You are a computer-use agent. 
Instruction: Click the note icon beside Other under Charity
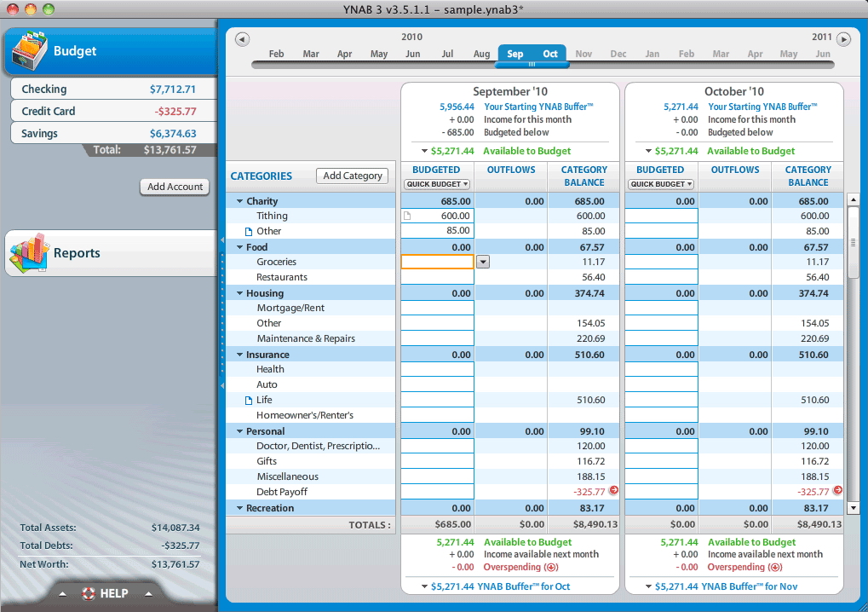pos(249,232)
